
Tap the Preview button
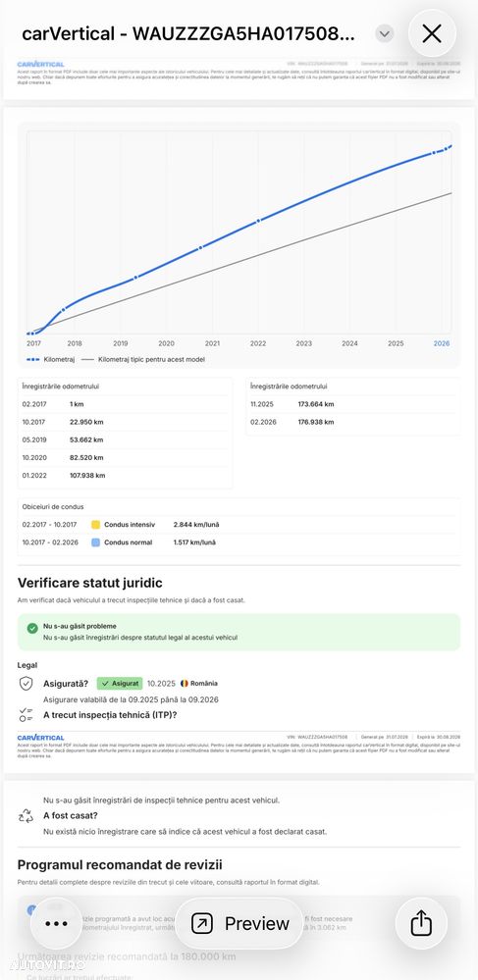tap(239, 923)
